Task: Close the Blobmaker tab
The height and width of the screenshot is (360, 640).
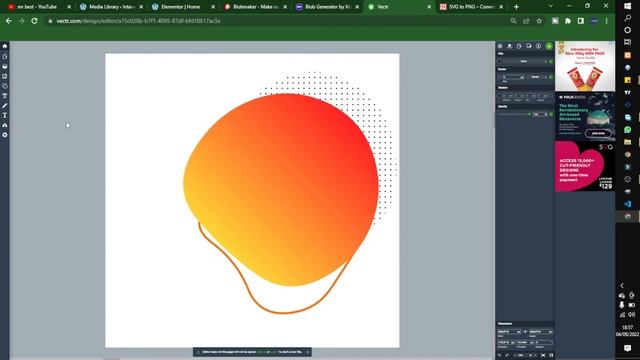Action: (285, 7)
